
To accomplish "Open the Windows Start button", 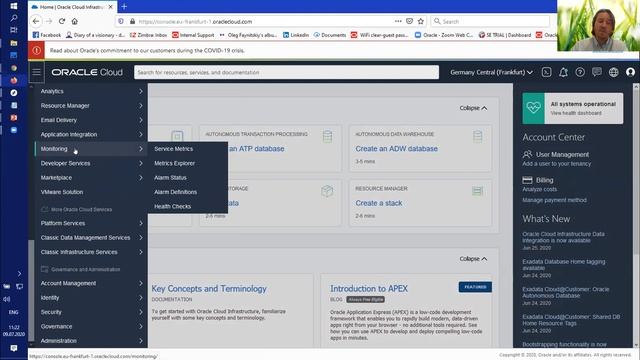I will [13, 6].
